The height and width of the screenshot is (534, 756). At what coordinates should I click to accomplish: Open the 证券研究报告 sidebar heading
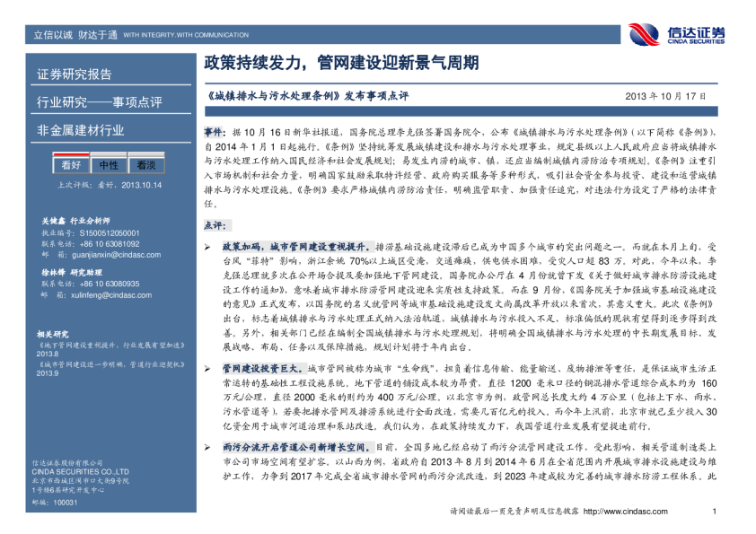pyautogui.click(x=75, y=74)
